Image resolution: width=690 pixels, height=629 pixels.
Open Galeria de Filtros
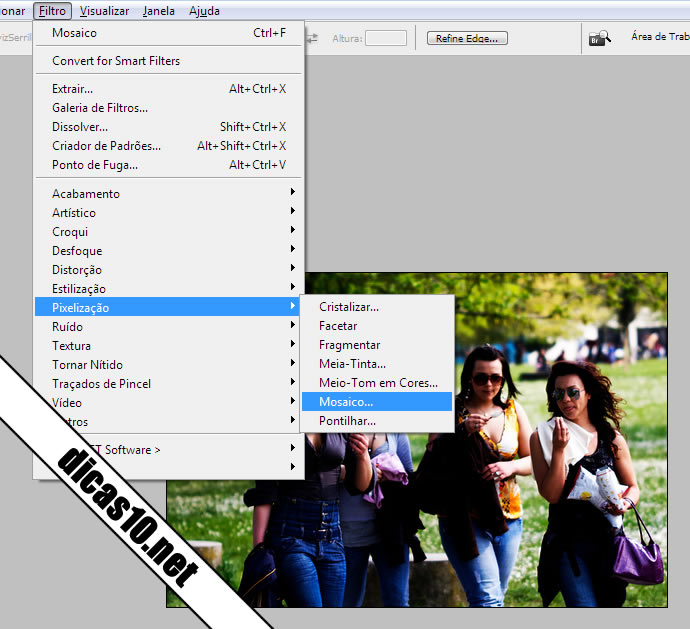(169, 108)
